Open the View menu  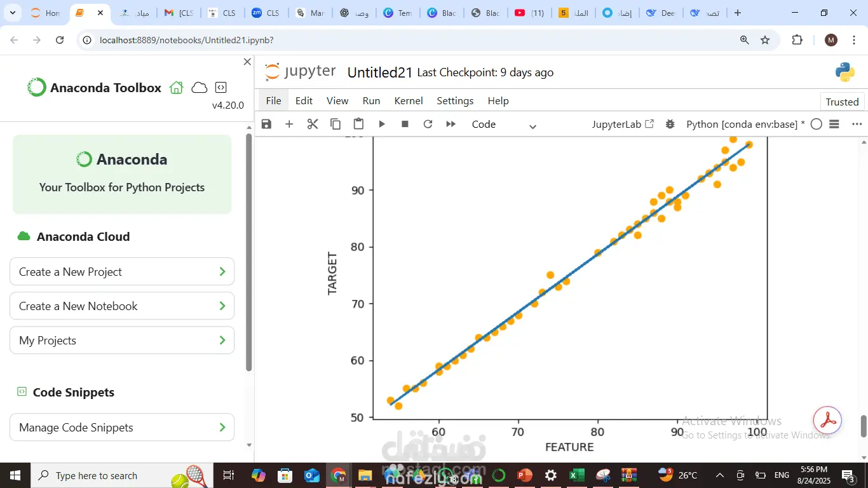[337, 100]
